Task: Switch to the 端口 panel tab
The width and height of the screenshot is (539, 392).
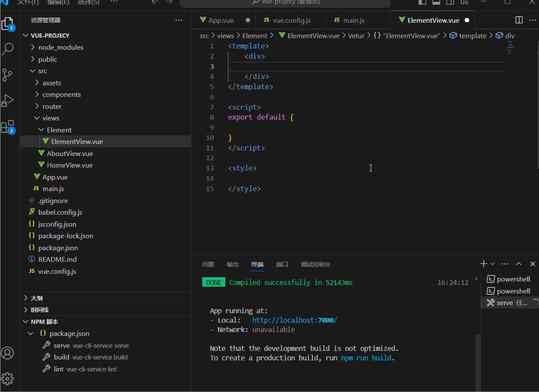Action: (x=282, y=264)
